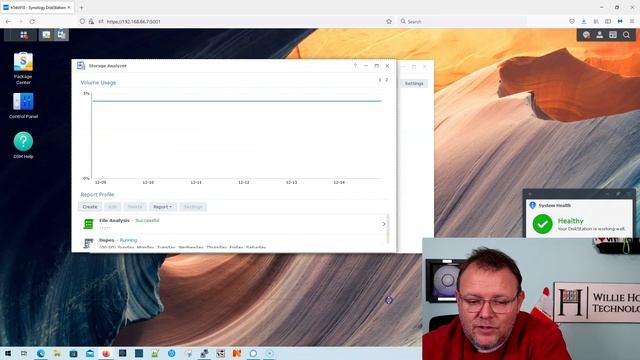Open the DSM search magnifier icon

(x=626, y=35)
